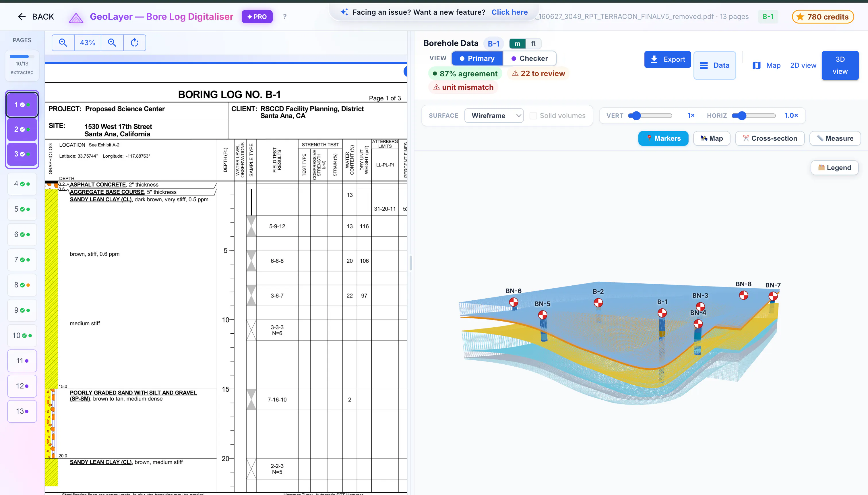
Task: Follow the Click here link
Action: 509,12
